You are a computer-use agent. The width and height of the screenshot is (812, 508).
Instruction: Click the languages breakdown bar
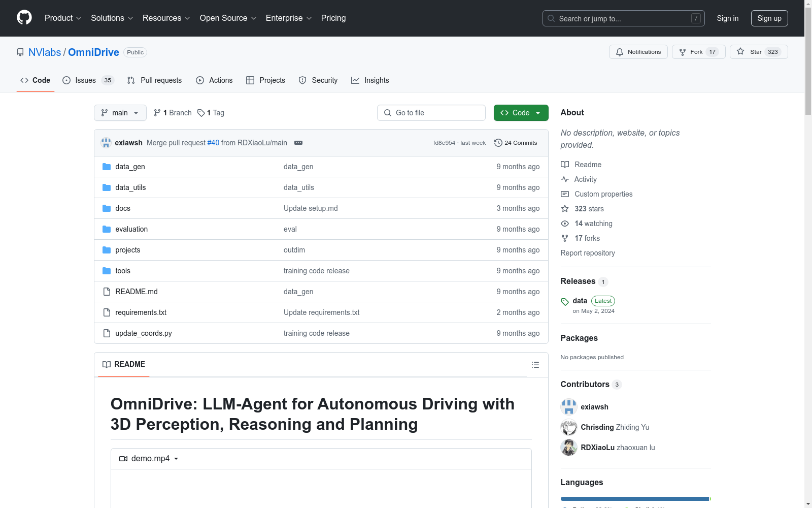pos(636,499)
